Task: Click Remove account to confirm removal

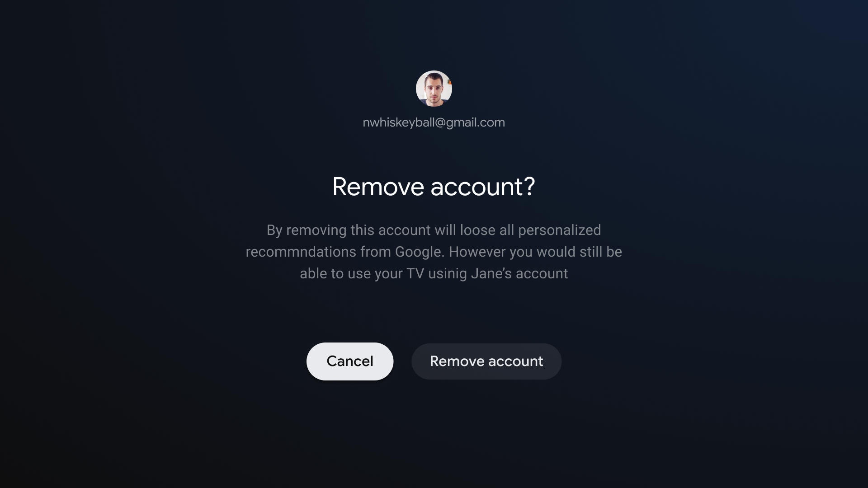Action: click(x=486, y=361)
